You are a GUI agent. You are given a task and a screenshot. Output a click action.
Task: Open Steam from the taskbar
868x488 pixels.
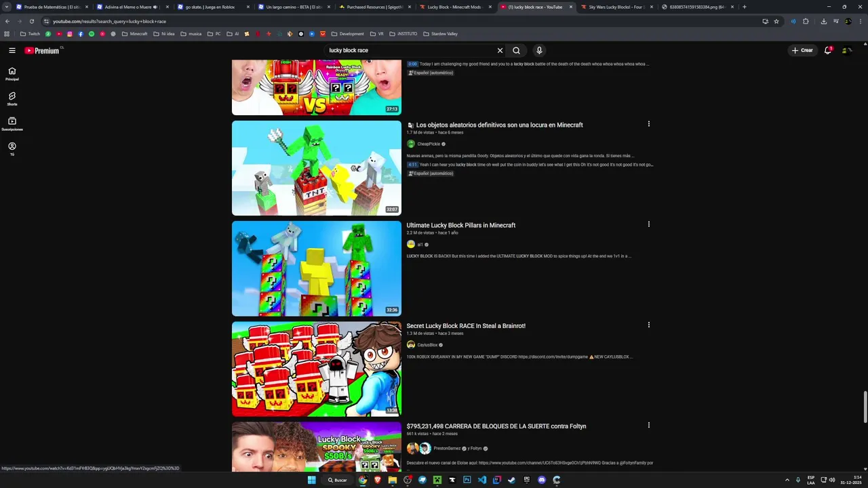click(x=512, y=480)
